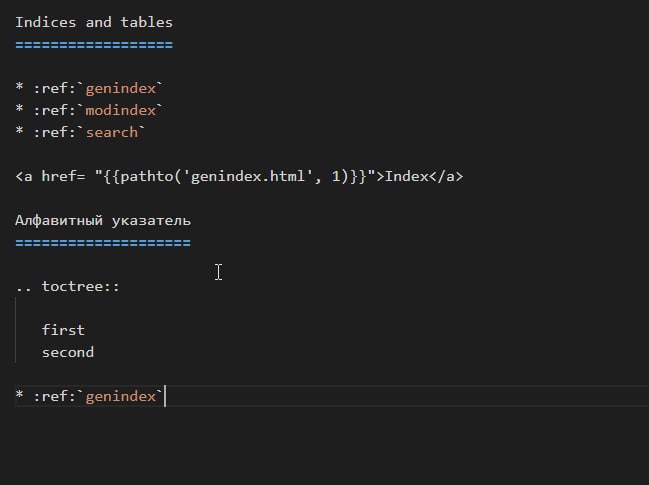This screenshot has width=649, height=485.
Task: Click 'genindex' in the first bullet list
Action: (x=120, y=89)
